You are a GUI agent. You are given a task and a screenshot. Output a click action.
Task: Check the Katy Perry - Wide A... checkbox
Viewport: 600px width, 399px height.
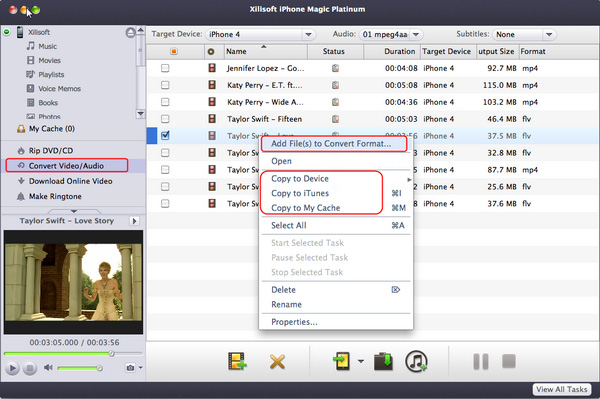[165, 102]
